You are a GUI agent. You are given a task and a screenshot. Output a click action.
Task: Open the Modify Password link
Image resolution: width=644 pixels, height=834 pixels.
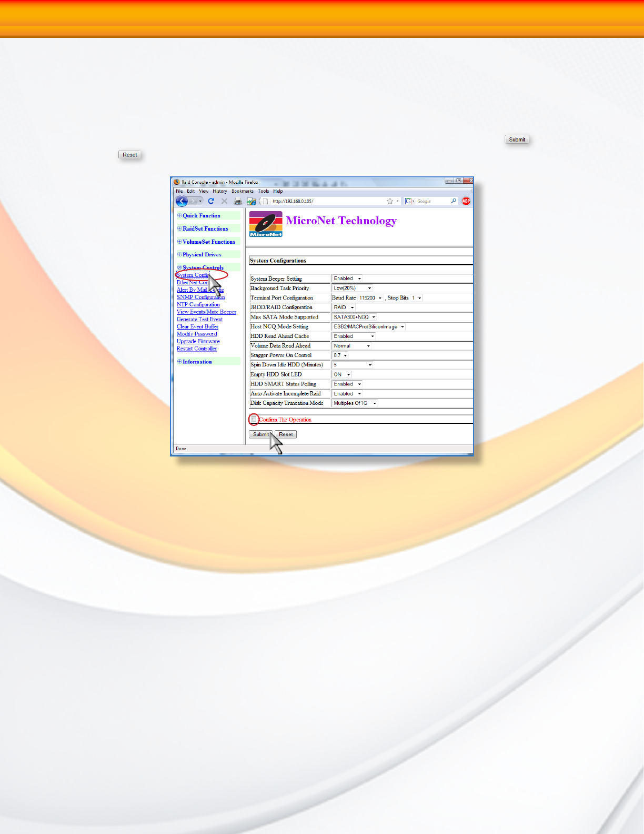197,334
